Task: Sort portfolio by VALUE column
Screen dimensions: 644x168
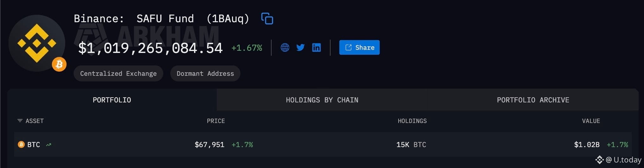Action: tap(591, 121)
